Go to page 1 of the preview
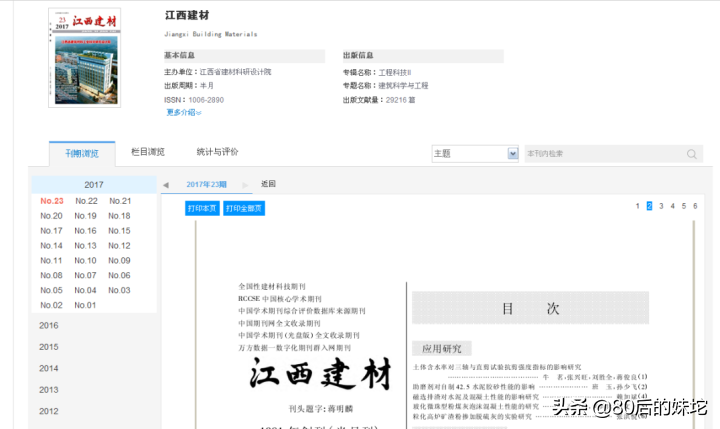The height and width of the screenshot is (429, 720). click(x=637, y=206)
